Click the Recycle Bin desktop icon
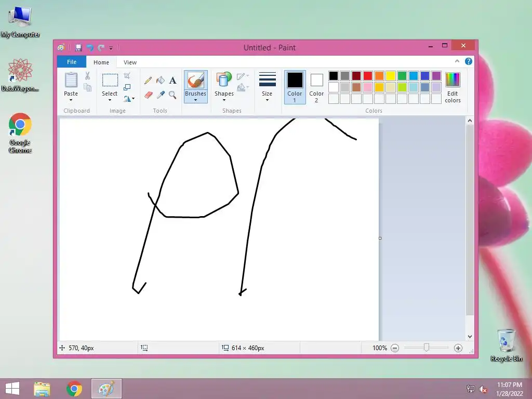This screenshot has height=399, width=532. tap(506, 345)
